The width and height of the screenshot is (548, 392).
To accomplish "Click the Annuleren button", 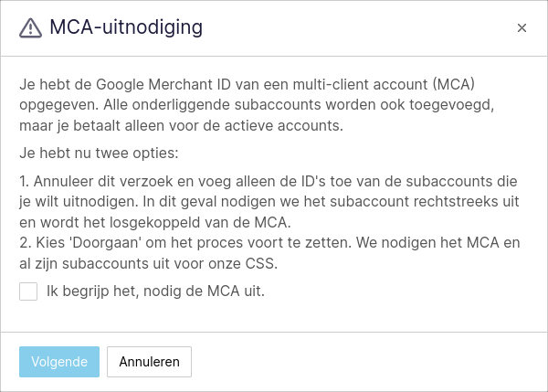I will [x=149, y=362].
